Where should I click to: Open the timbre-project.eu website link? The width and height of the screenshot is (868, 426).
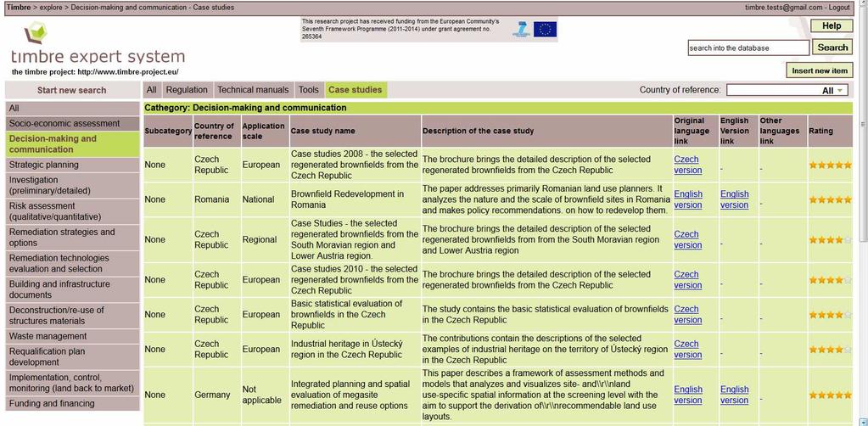(x=128, y=72)
